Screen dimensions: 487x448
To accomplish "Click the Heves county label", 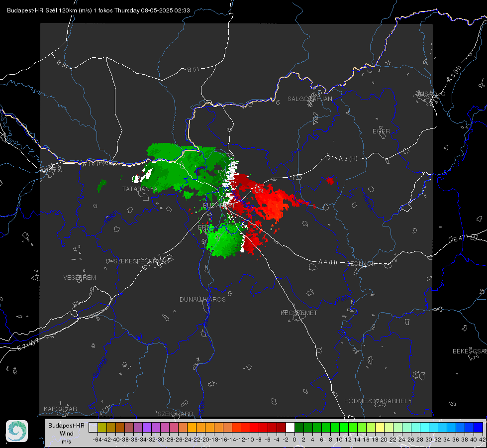I will coord(368,203).
